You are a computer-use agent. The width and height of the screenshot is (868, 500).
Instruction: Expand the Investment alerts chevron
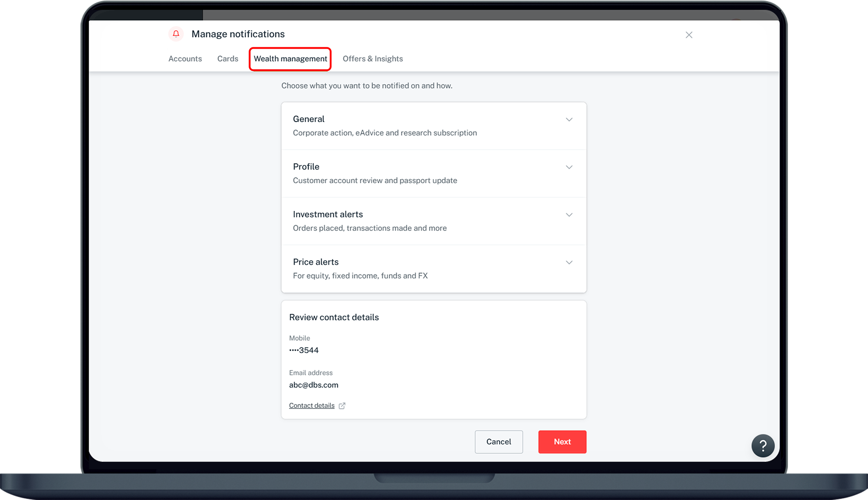click(x=569, y=215)
